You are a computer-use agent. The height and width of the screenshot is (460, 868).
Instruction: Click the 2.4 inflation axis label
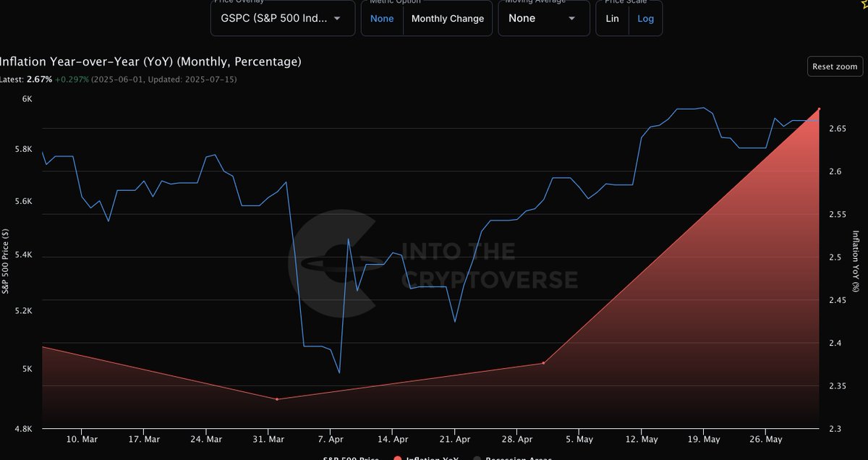835,343
